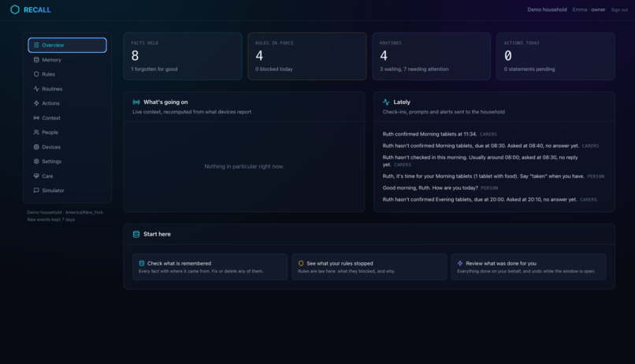Screen dimensions: 635x364
Task: Sign out of the account
Action: 619,9
